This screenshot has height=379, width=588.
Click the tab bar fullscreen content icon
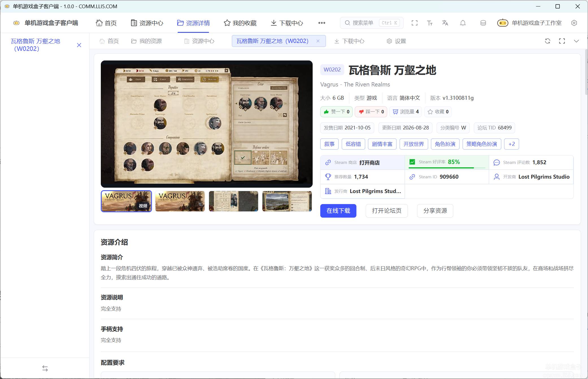pyautogui.click(x=562, y=41)
